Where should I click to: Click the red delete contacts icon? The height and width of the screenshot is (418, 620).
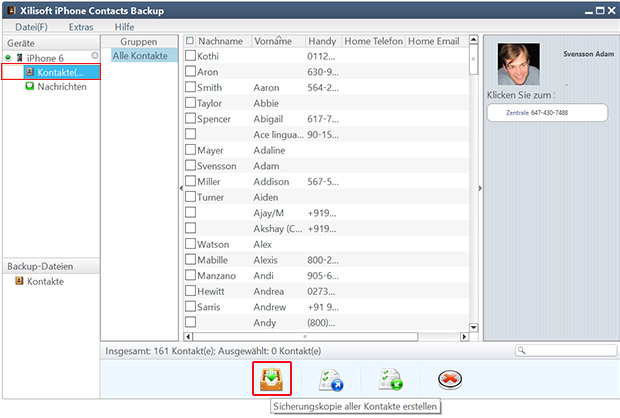pos(450,380)
